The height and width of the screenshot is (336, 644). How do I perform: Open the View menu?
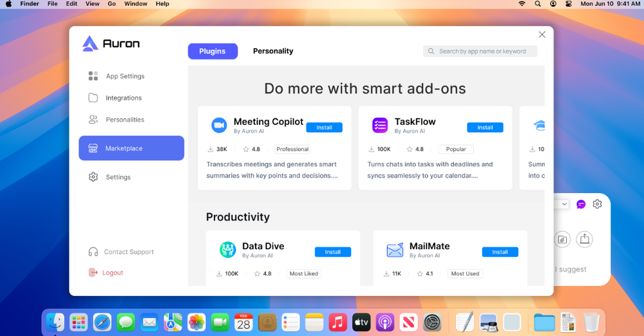click(92, 4)
